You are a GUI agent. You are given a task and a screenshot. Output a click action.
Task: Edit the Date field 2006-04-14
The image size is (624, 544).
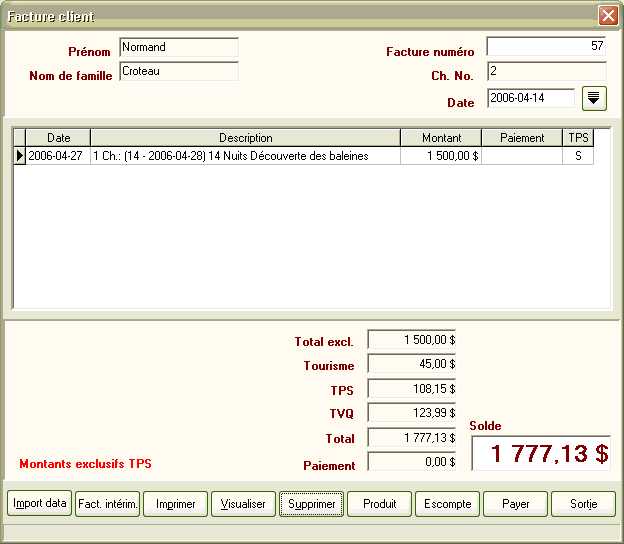pyautogui.click(x=531, y=98)
